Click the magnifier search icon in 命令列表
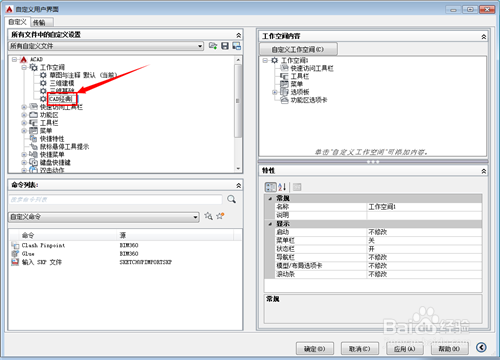Screen dimensions: 500x360 coord(231,199)
